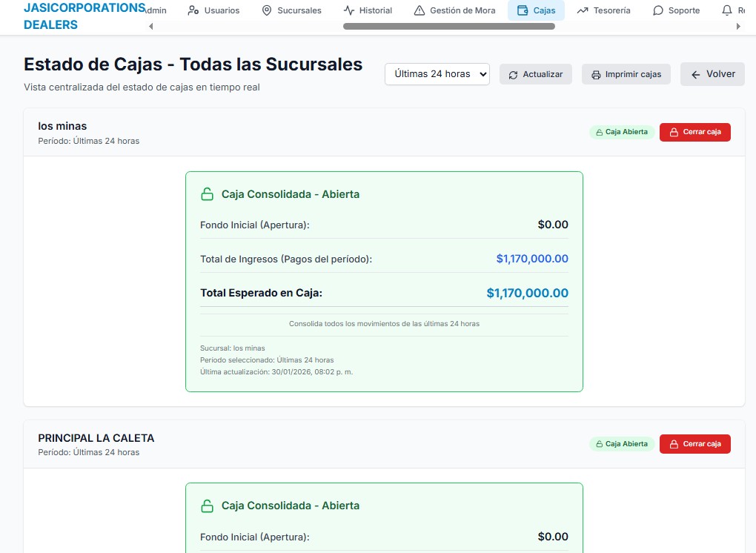The image size is (756, 553).
Task: Click the refresh icon on Actualizar
Action: (512, 74)
